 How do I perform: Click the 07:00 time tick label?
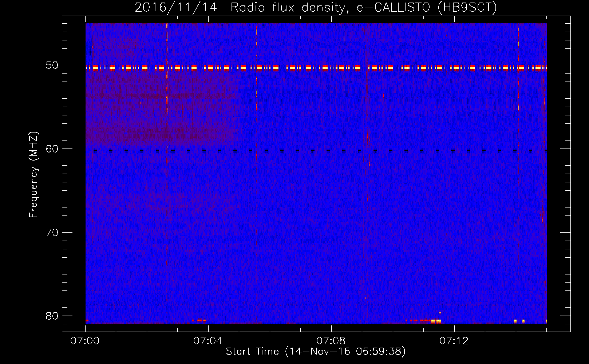tap(85, 341)
